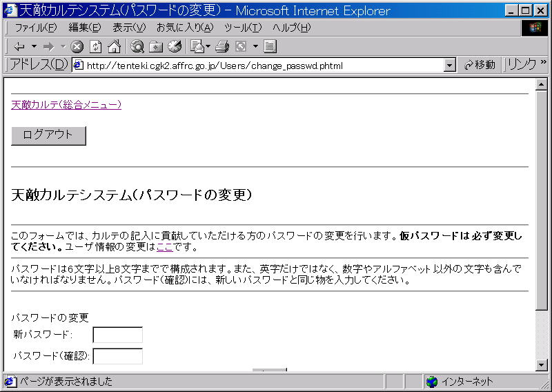This screenshot has width=552, height=392.
Task: Expand the Mail icon dropdown arrow
Action: (x=208, y=47)
